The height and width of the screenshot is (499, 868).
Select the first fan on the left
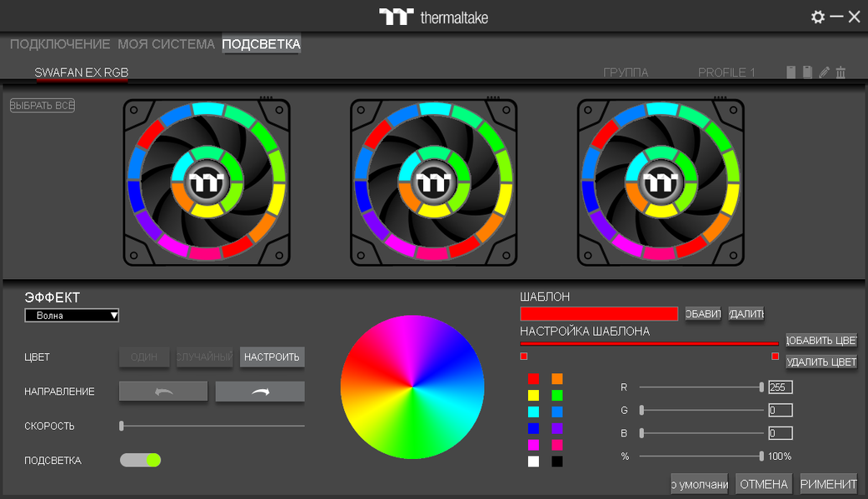pos(207,182)
